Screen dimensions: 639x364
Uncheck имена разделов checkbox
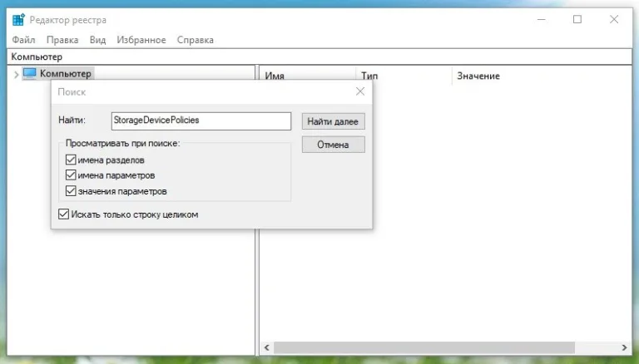(x=71, y=160)
